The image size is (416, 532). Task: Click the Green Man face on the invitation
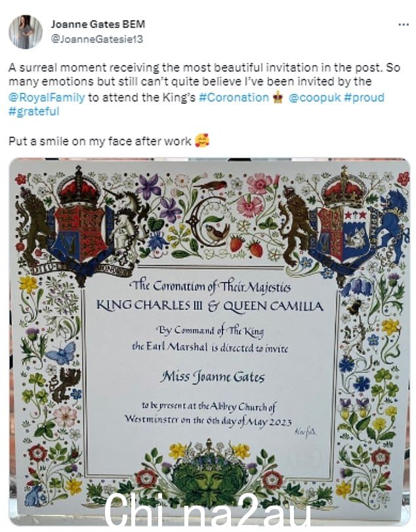tap(208, 477)
